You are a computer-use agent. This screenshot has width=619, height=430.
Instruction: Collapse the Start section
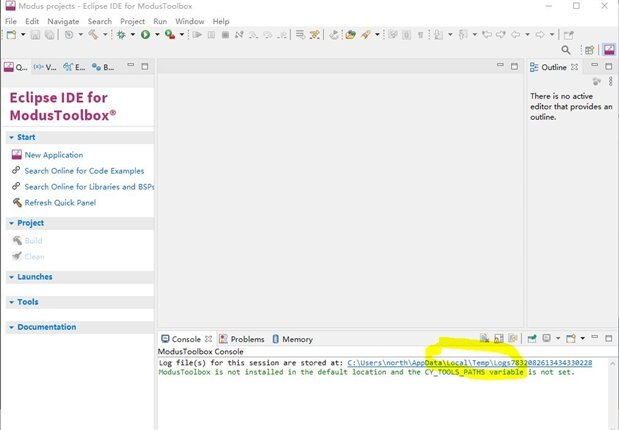pos(11,137)
